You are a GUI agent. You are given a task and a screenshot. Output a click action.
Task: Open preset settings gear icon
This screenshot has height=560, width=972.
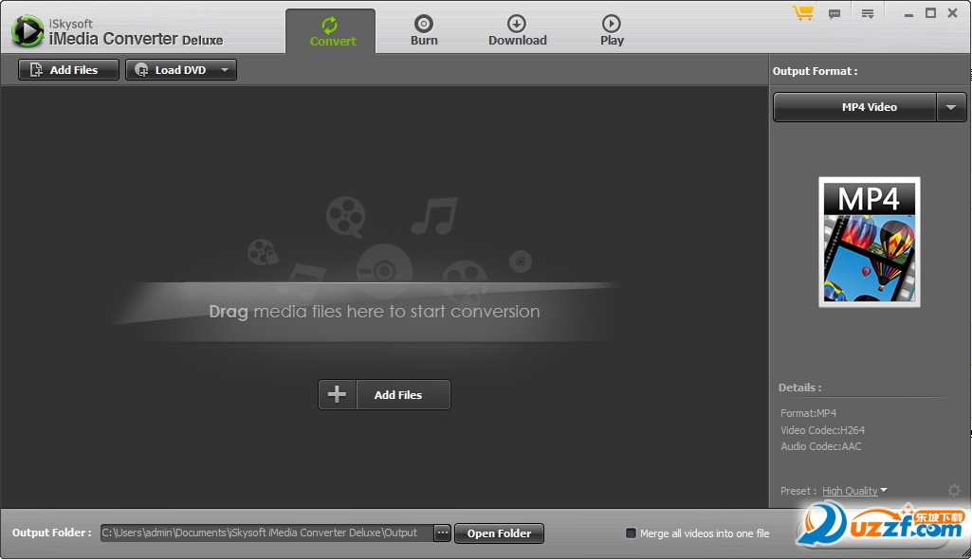pos(953,491)
